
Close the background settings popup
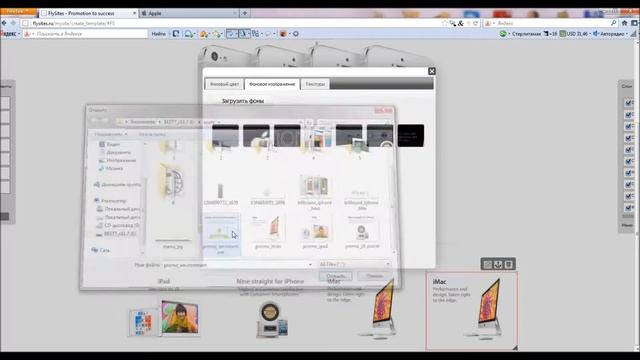pyautogui.click(x=431, y=71)
